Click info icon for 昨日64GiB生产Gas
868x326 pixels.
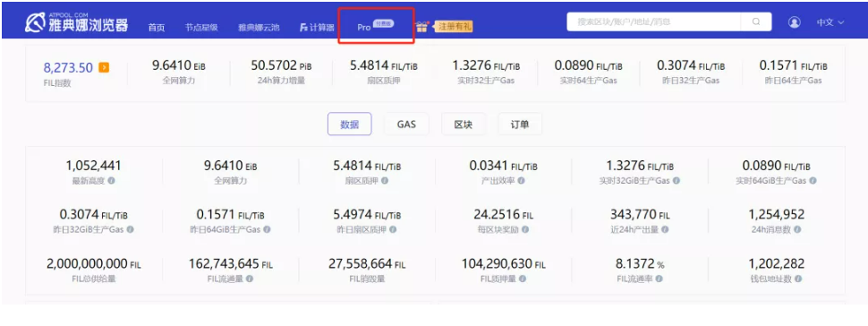pos(267,229)
